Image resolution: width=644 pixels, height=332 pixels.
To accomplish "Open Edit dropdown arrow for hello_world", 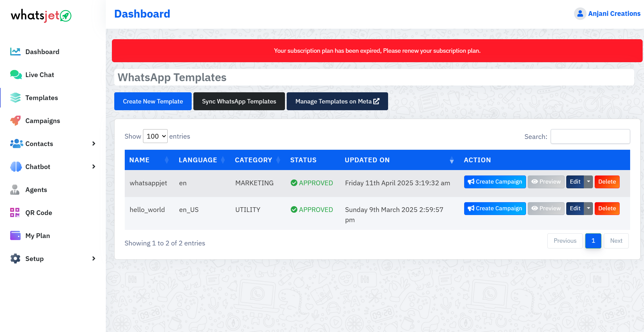I will coord(589,209).
